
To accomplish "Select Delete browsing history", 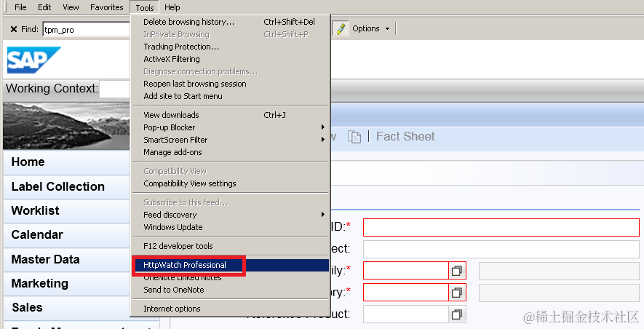I will 231,22.
